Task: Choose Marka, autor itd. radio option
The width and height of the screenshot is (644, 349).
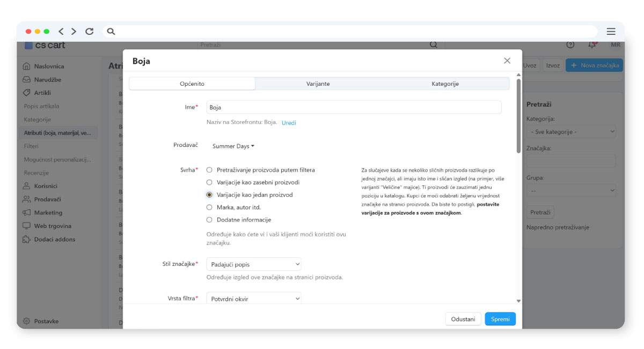Action: point(209,207)
